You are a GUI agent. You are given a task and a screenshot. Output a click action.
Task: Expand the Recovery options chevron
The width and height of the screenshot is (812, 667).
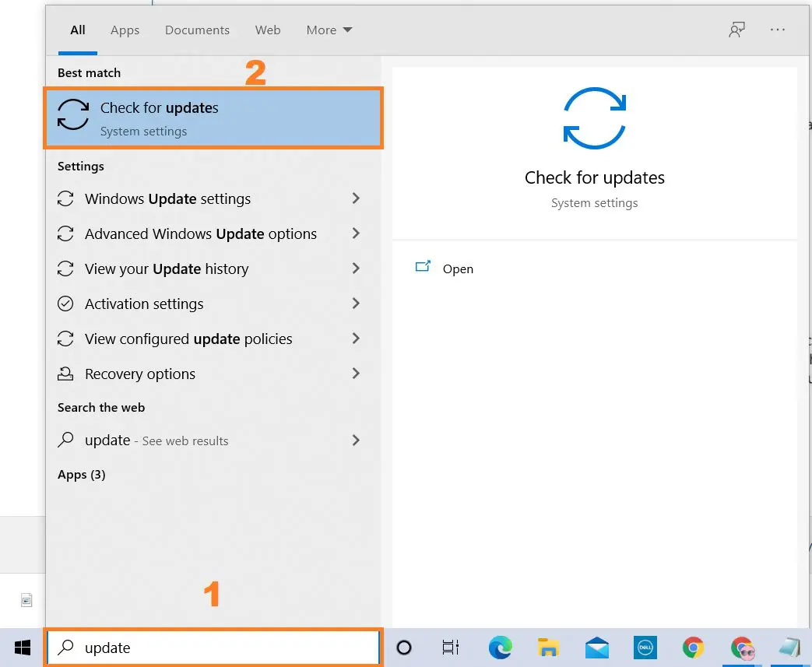point(356,374)
